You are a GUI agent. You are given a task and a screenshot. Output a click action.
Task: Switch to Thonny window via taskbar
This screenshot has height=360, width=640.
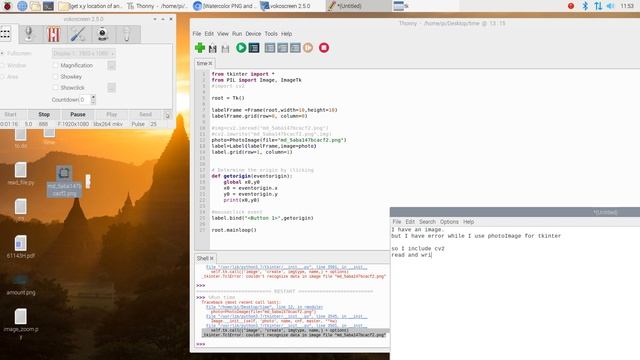pos(157,6)
